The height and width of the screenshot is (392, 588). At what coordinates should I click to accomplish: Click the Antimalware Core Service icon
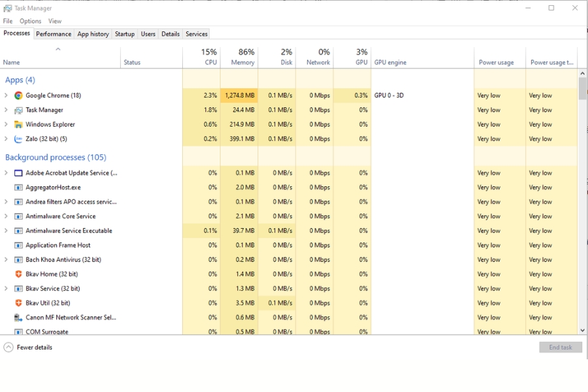(x=18, y=216)
